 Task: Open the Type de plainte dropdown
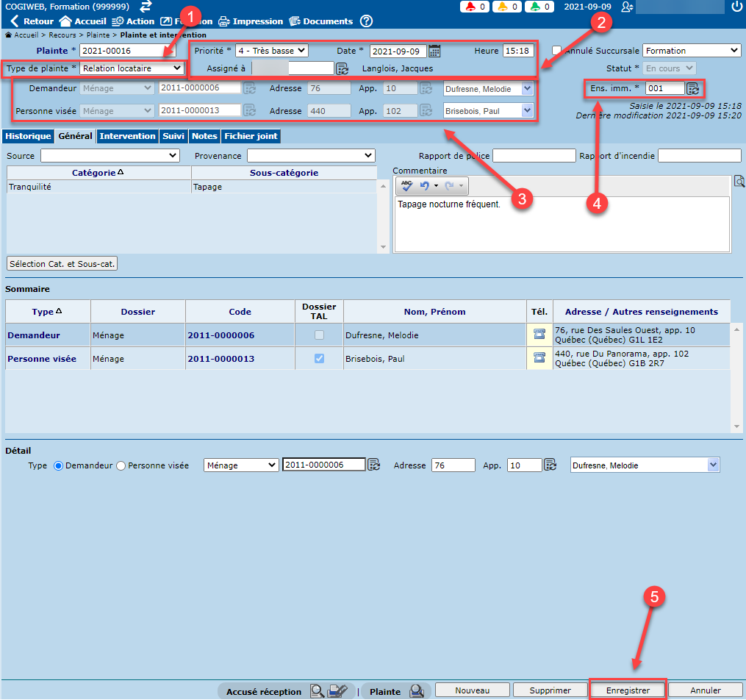(x=132, y=68)
